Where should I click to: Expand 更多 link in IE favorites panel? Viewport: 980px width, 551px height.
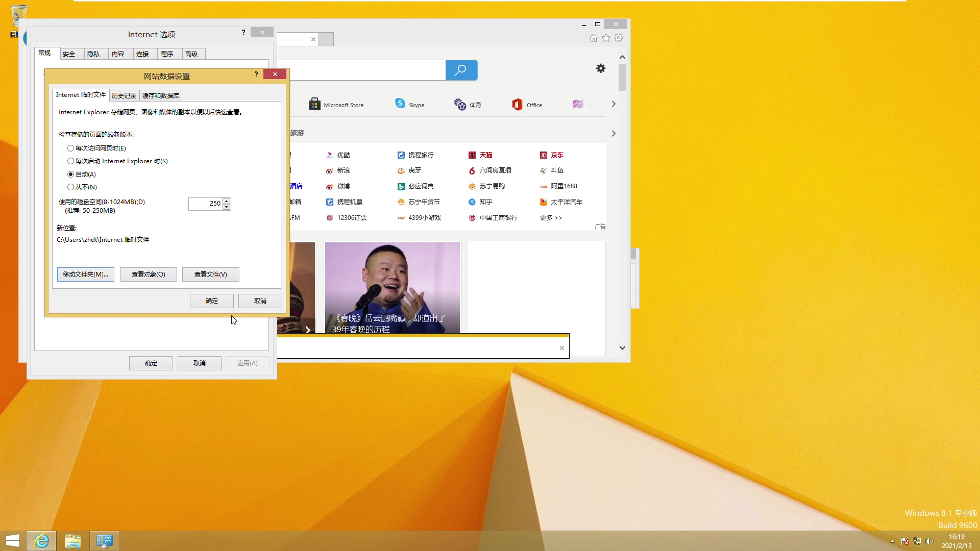pyautogui.click(x=551, y=217)
